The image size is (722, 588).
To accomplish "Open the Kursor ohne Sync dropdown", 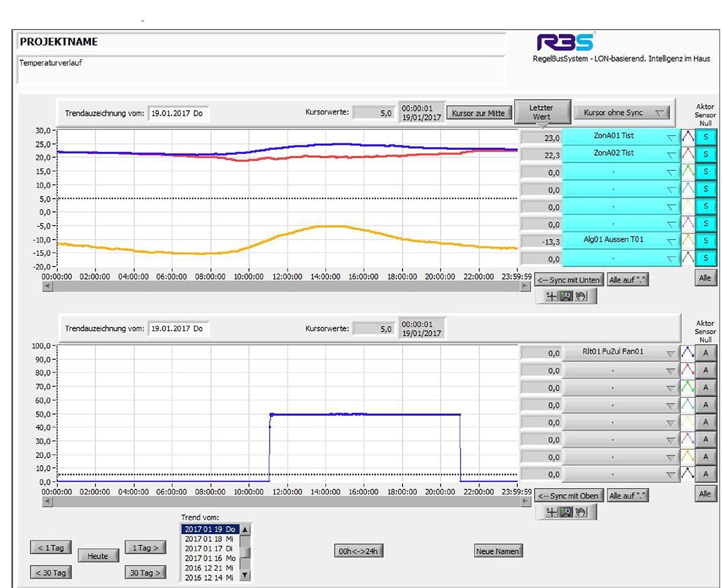I will click(x=621, y=113).
